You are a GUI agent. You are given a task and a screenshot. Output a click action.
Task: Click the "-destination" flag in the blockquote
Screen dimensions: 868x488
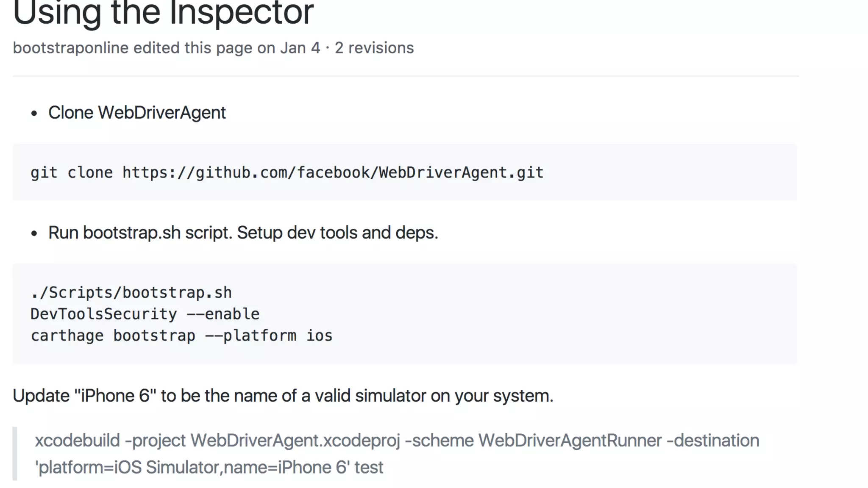click(712, 441)
